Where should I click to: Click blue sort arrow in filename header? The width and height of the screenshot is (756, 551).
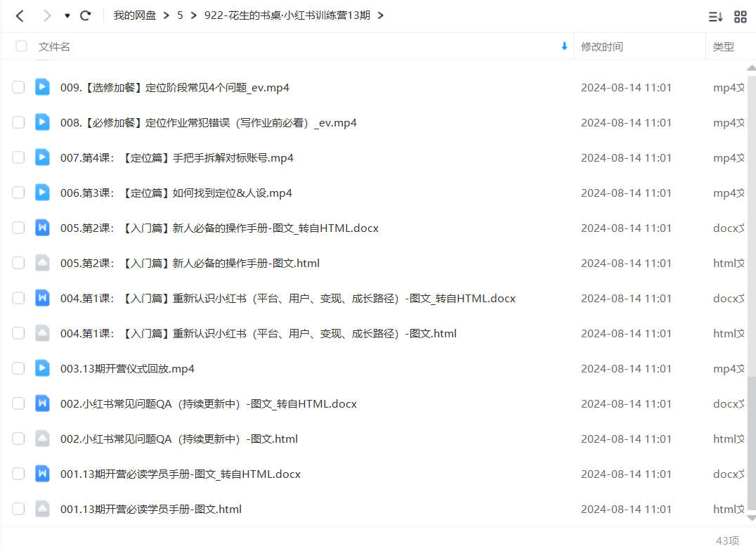click(x=564, y=46)
